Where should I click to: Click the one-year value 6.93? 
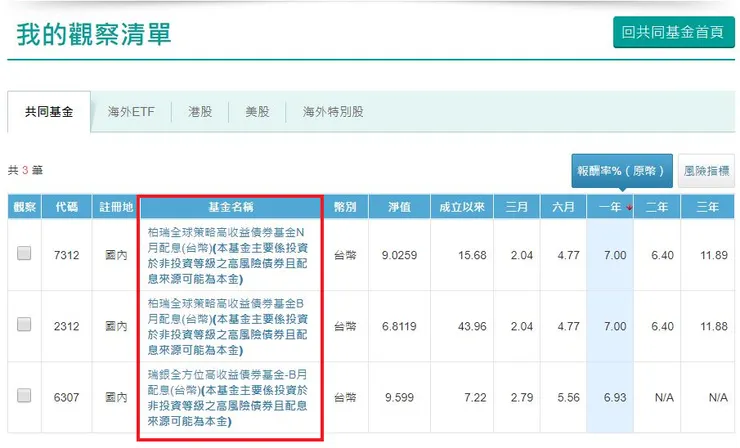[x=615, y=397]
